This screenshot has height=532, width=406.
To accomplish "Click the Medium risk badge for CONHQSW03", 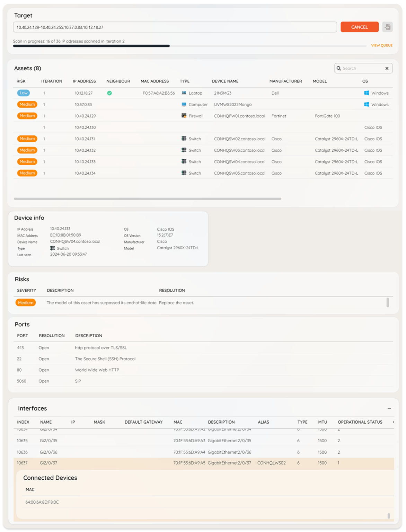I will click(x=27, y=150).
